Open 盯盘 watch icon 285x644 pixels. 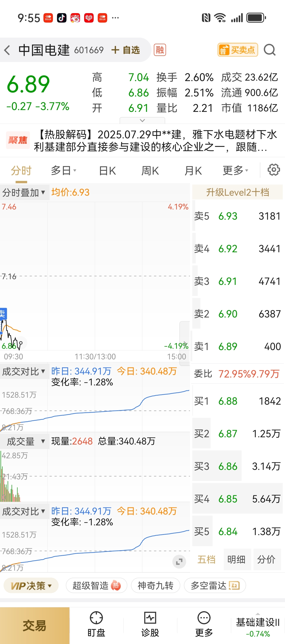tap(96, 624)
